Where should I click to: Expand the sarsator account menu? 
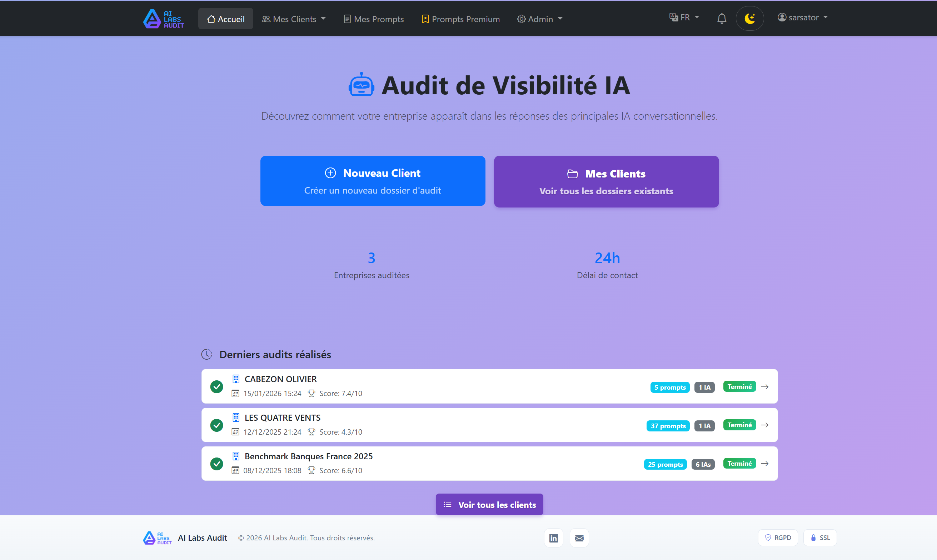[802, 17]
